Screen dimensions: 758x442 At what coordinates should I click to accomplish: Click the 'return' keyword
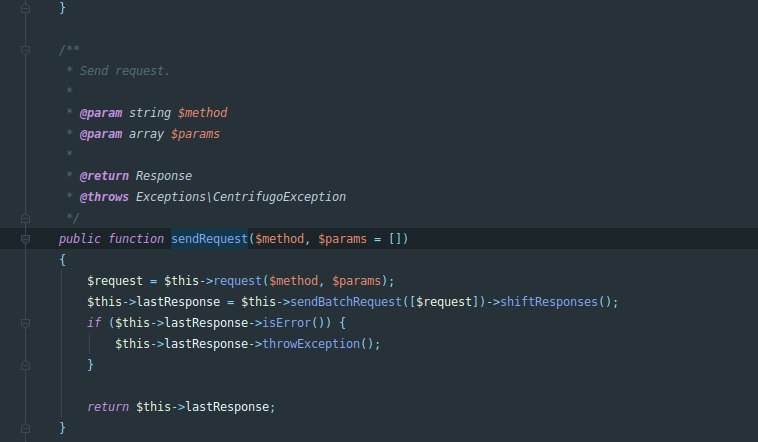[x=108, y=407]
